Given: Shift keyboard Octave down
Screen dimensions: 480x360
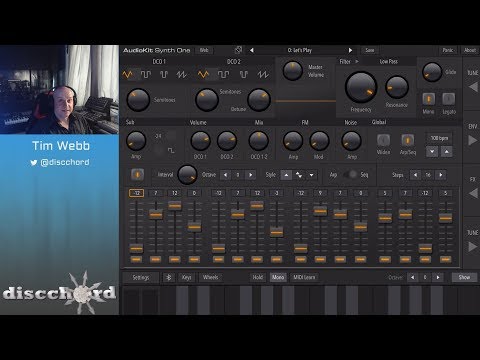Looking at the screenshot, I should pyautogui.click(x=413, y=277).
